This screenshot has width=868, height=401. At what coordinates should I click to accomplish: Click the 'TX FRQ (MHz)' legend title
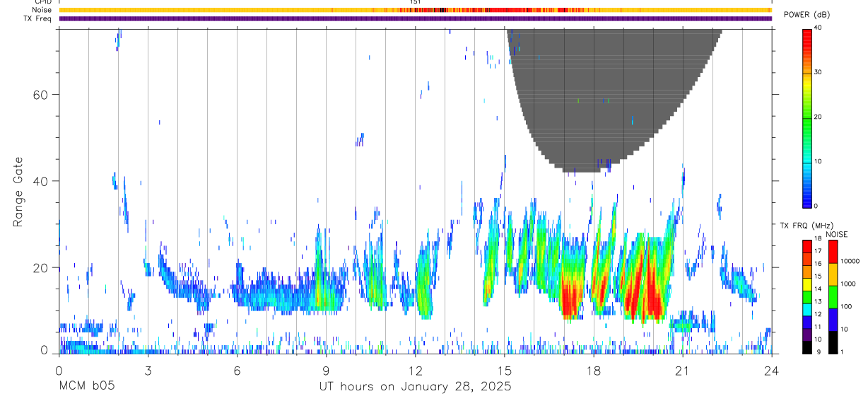point(807,226)
